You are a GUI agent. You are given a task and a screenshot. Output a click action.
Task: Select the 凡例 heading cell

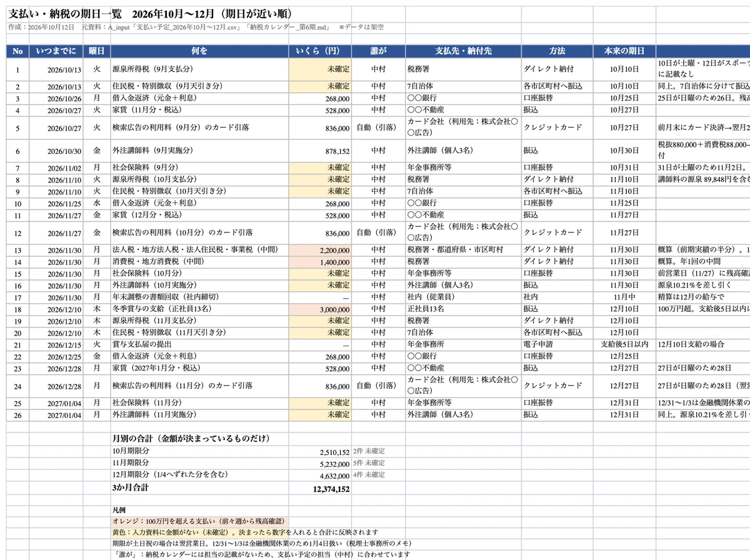click(x=199, y=510)
